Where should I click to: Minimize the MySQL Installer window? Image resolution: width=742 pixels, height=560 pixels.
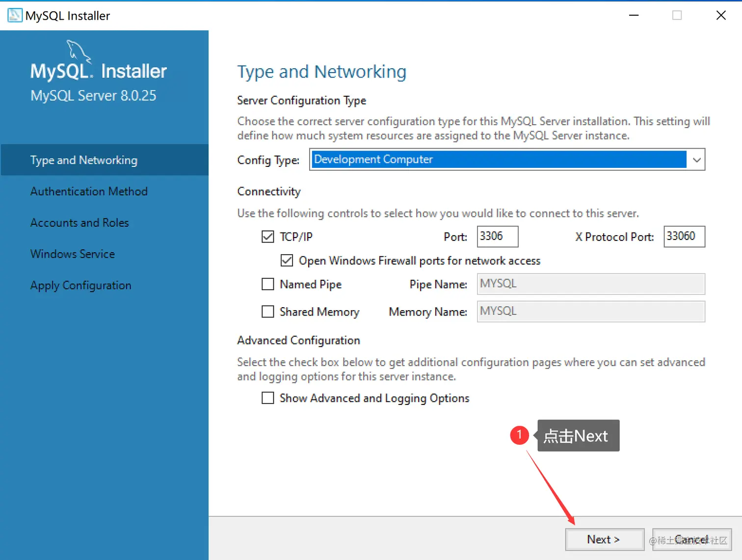pos(634,15)
